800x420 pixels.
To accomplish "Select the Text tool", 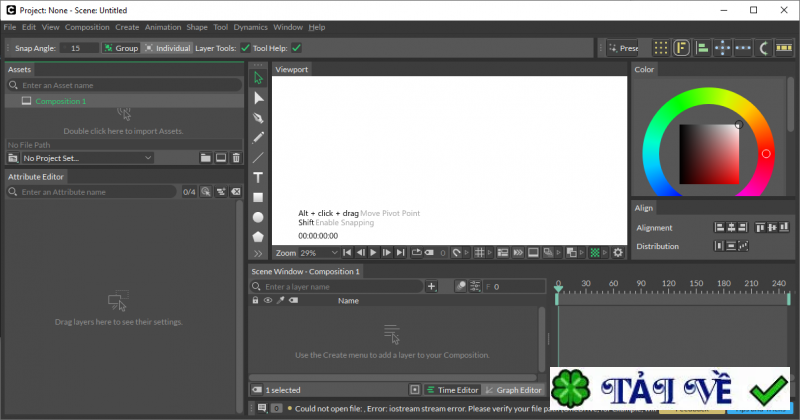I will click(258, 177).
